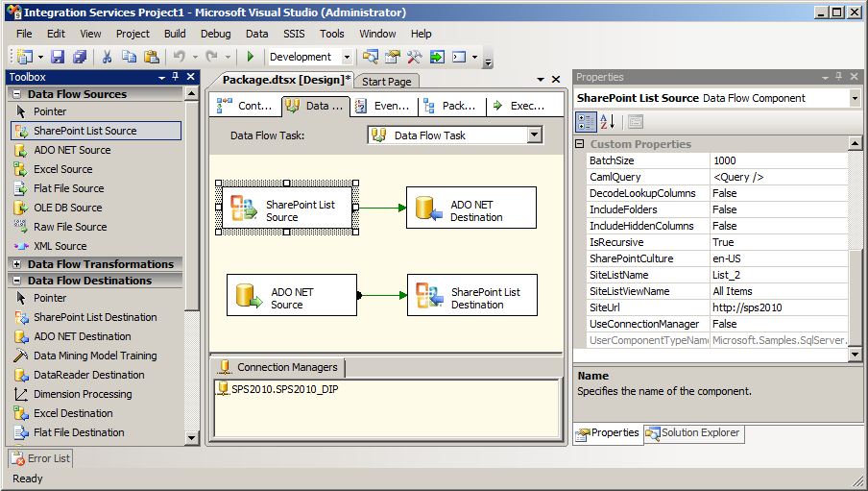
Task: Switch to Execution Results tab
Action: click(519, 106)
